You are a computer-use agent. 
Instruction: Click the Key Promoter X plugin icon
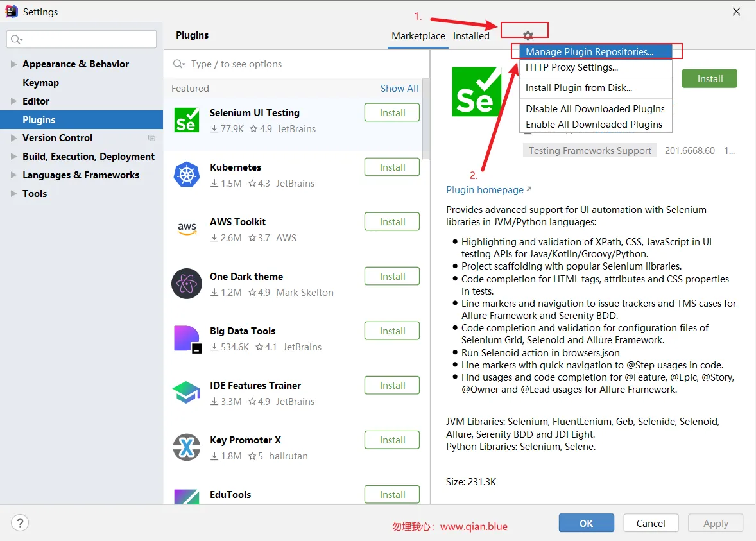[187, 447]
